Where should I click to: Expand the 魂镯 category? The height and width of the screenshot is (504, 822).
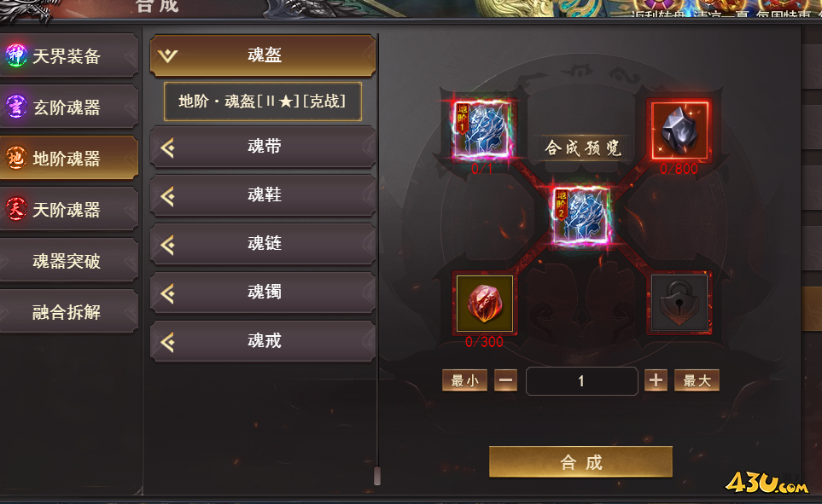pos(263,293)
